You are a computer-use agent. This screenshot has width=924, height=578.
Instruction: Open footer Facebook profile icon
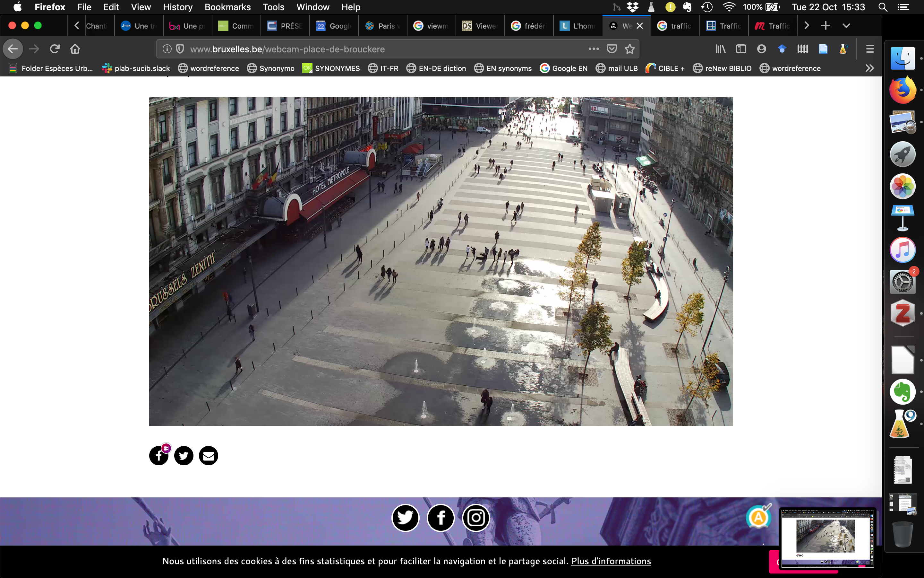click(x=441, y=518)
